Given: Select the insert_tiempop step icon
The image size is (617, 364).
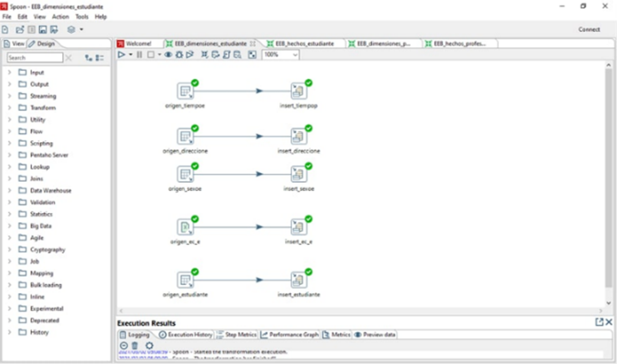Looking at the screenshot, I should (299, 91).
